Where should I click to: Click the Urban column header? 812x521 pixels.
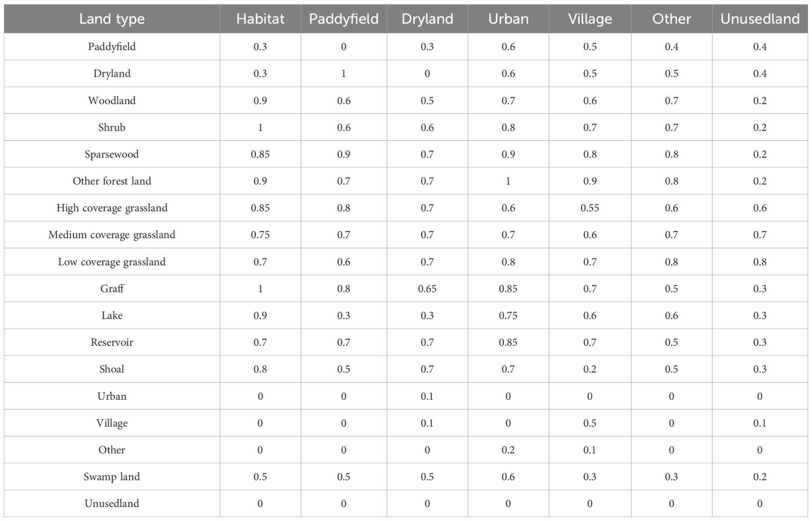[x=508, y=19]
